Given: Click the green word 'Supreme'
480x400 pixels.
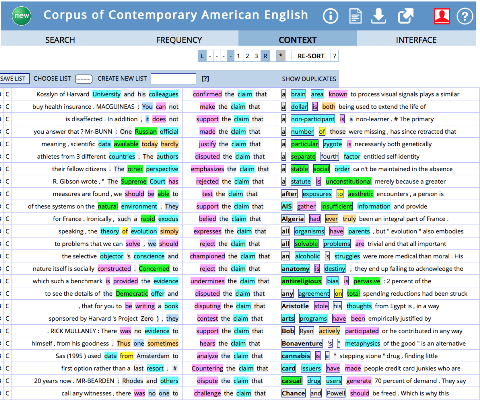Looking at the screenshot, I should [134, 181].
